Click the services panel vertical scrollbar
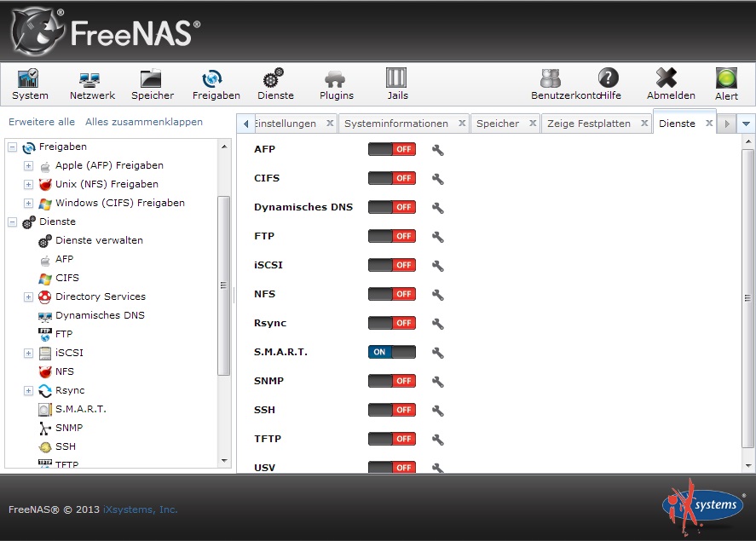756x541 pixels. pyautogui.click(x=747, y=299)
